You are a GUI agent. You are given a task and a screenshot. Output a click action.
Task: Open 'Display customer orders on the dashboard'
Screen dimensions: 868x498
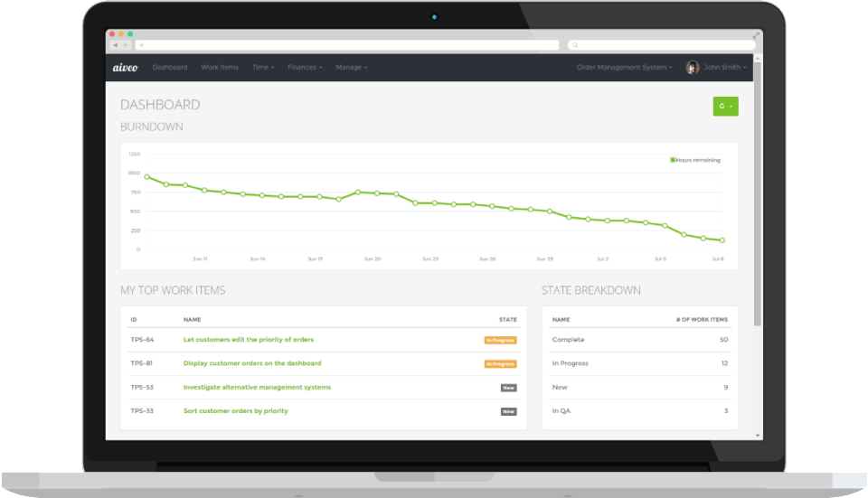click(x=252, y=363)
